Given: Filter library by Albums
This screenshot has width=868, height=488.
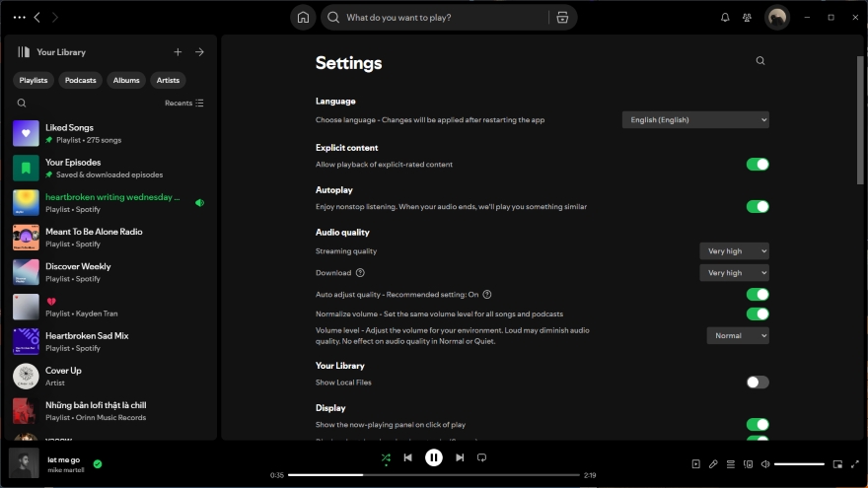Looking at the screenshot, I should 126,80.
